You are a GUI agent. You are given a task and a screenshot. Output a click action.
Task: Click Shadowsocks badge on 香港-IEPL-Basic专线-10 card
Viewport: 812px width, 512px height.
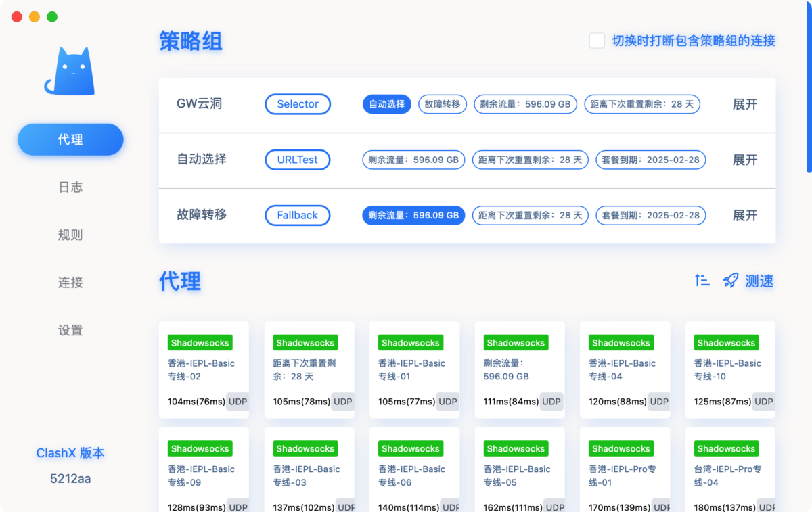[726, 343]
